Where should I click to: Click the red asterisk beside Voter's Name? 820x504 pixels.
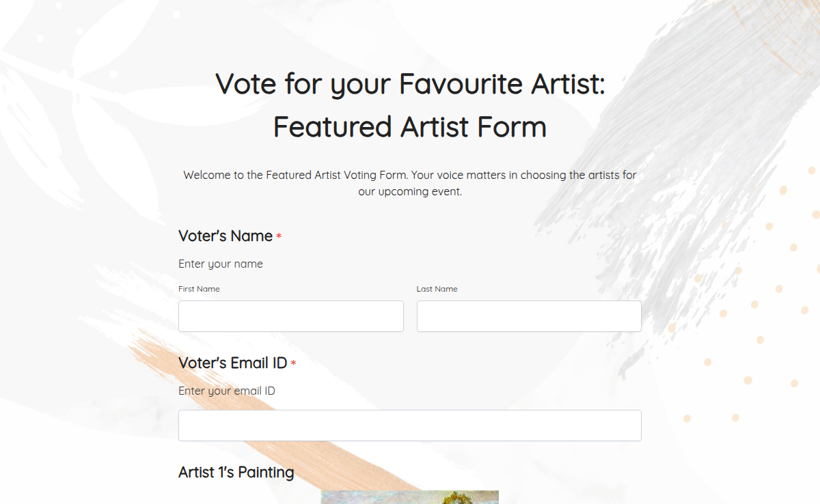click(278, 236)
